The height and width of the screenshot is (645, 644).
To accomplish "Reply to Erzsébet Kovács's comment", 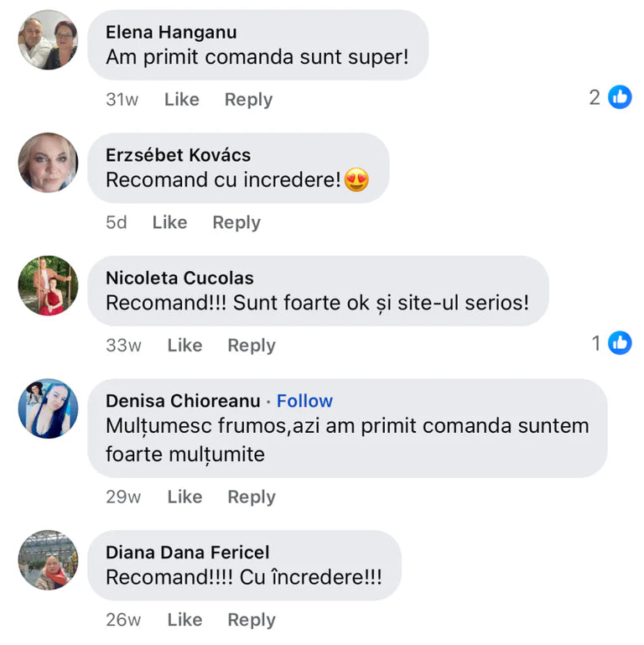I will tap(236, 222).
